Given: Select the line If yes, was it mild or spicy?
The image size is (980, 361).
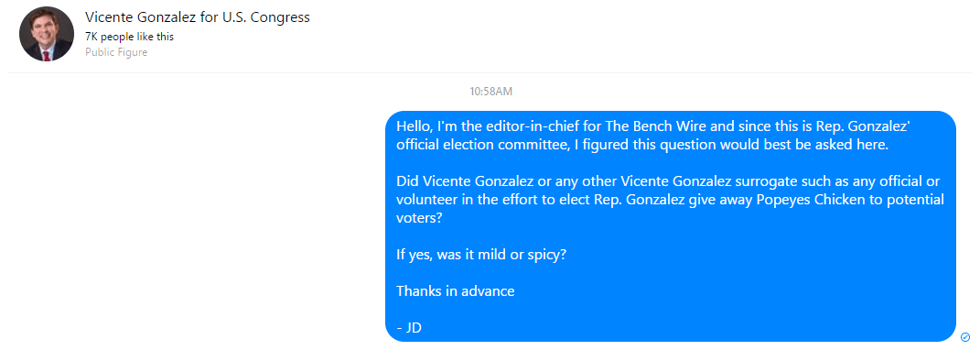Looking at the screenshot, I should [x=482, y=256].
